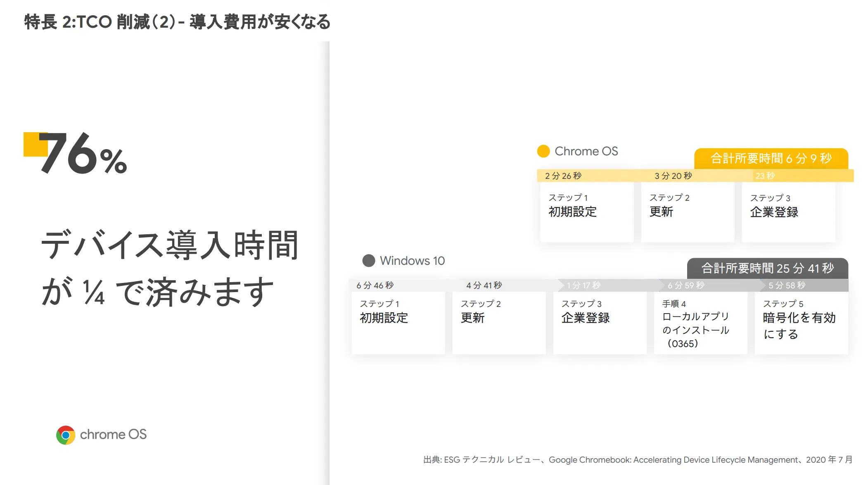
Task: Click the 5 分 58 秒 time label
Action: point(787,285)
